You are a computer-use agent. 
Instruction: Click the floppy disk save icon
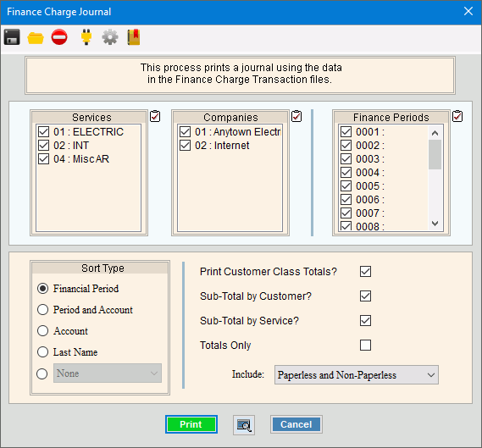[x=12, y=37]
